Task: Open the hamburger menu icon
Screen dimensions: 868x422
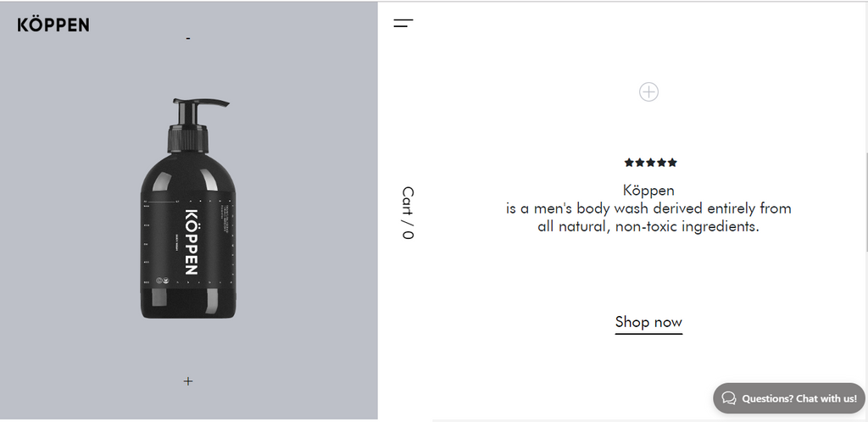Action: tap(403, 23)
